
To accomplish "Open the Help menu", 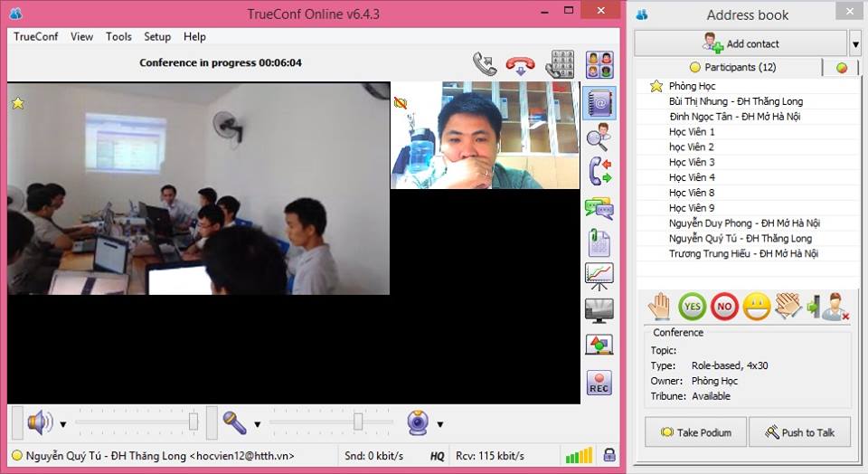I will click(194, 36).
